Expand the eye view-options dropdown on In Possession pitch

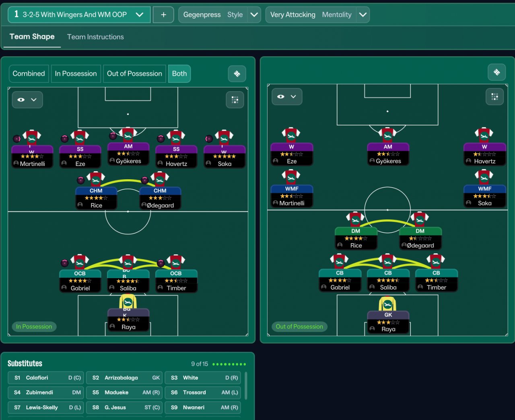tap(27, 100)
